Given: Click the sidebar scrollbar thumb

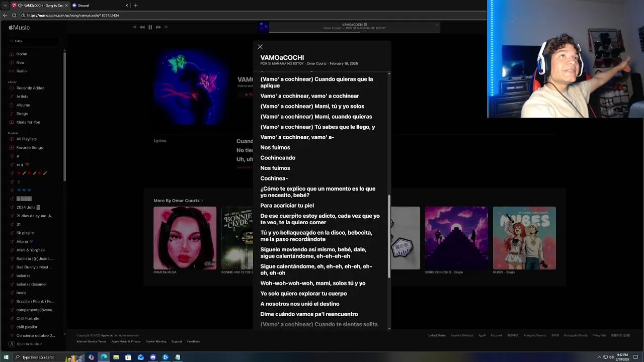Looking at the screenshot, I should pyautogui.click(x=64, y=116).
